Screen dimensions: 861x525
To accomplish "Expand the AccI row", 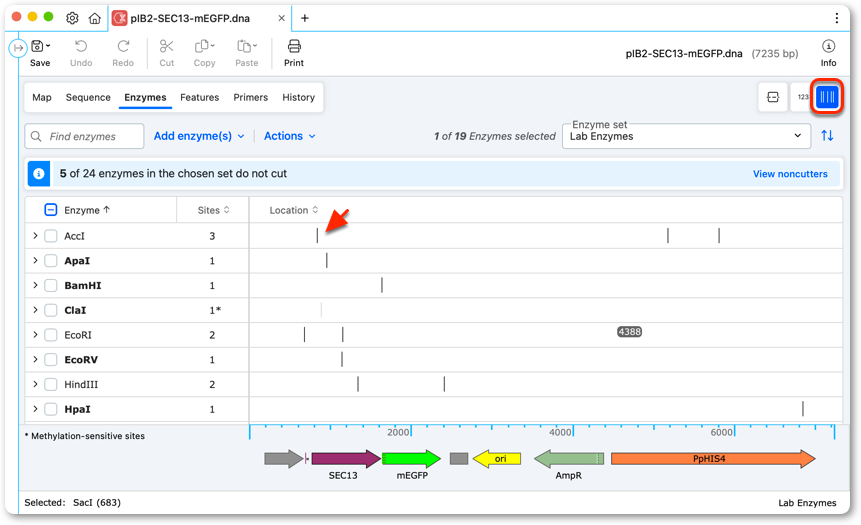I will 35,236.
